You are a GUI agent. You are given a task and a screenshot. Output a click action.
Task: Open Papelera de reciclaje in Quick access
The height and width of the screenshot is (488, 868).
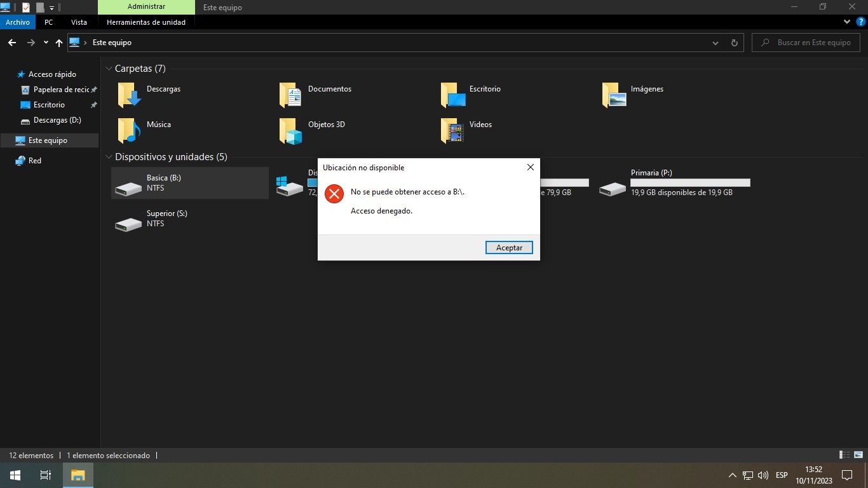coord(61,90)
